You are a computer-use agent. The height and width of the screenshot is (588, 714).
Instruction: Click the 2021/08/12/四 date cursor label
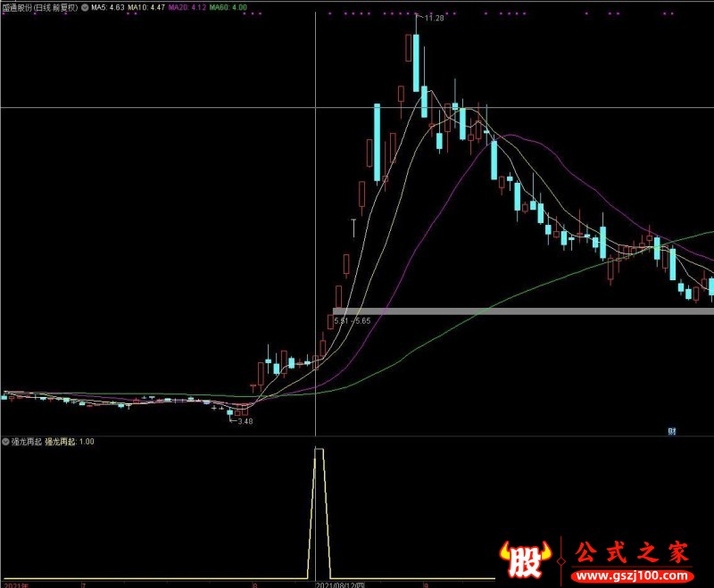(x=341, y=584)
